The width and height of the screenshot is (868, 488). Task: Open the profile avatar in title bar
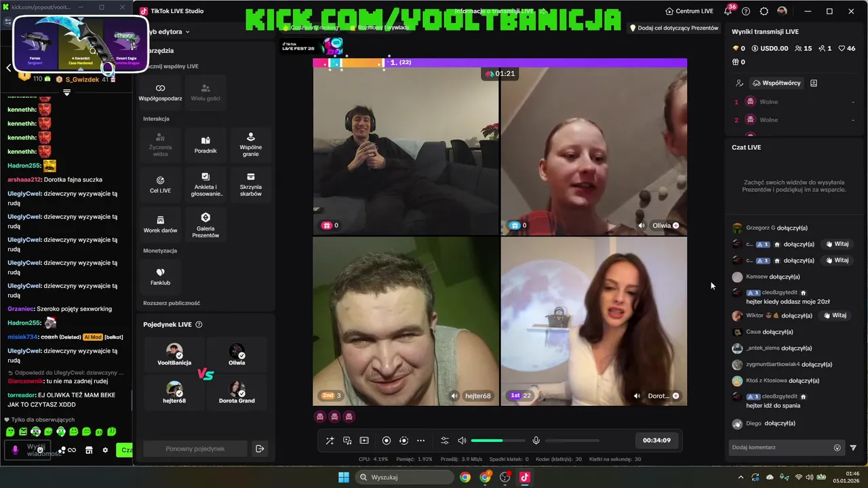[782, 12]
